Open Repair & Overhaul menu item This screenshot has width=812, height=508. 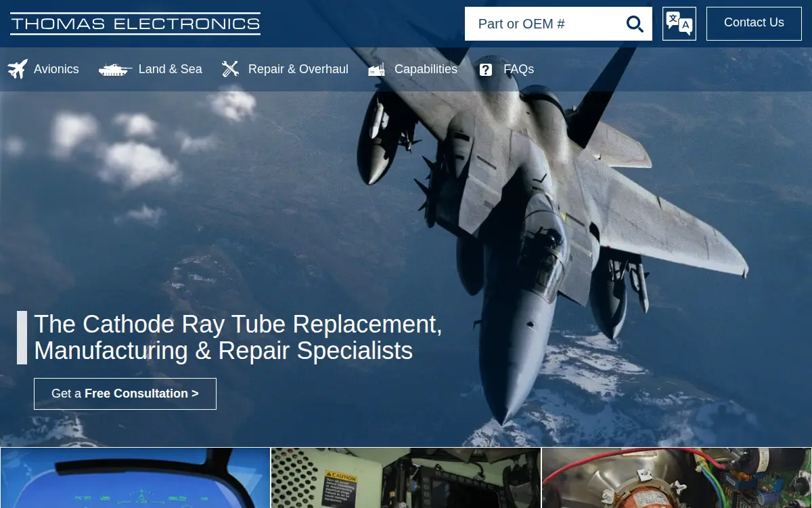(298, 69)
